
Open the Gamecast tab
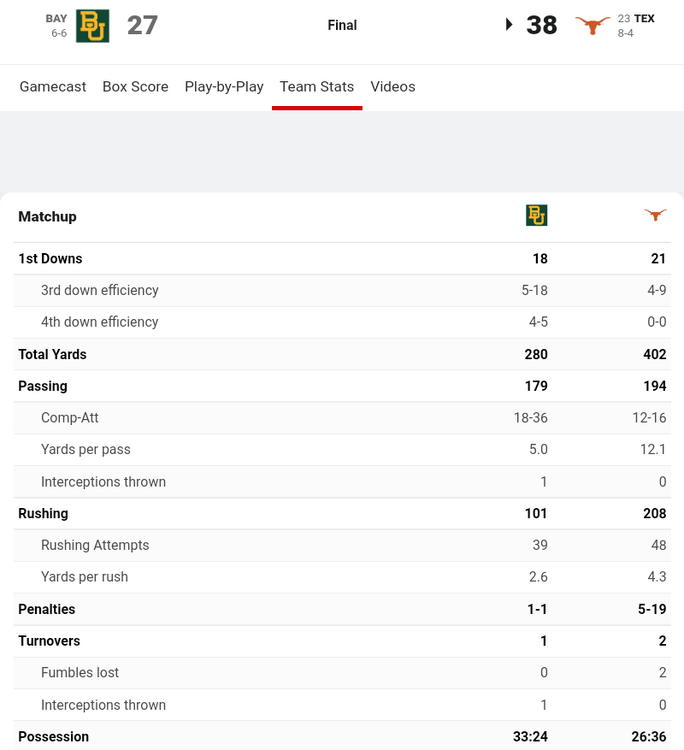pos(53,87)
